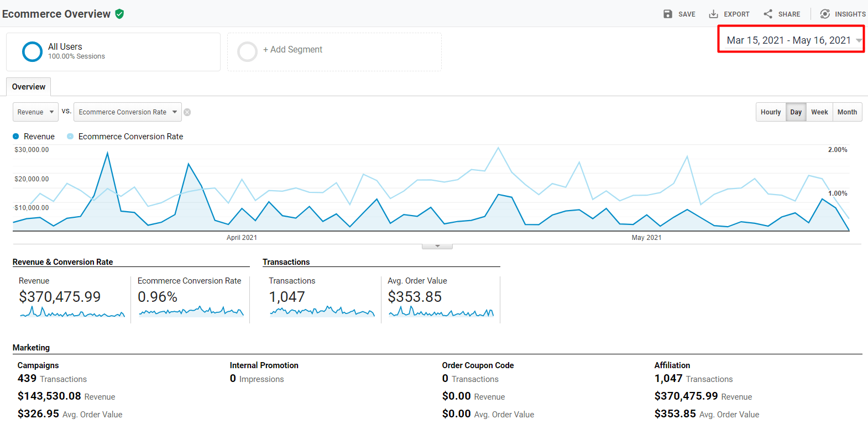Image resolution: width=868 pixels, height=424 pixels.
Task: Click the Share icon
Action: [768, 14]
